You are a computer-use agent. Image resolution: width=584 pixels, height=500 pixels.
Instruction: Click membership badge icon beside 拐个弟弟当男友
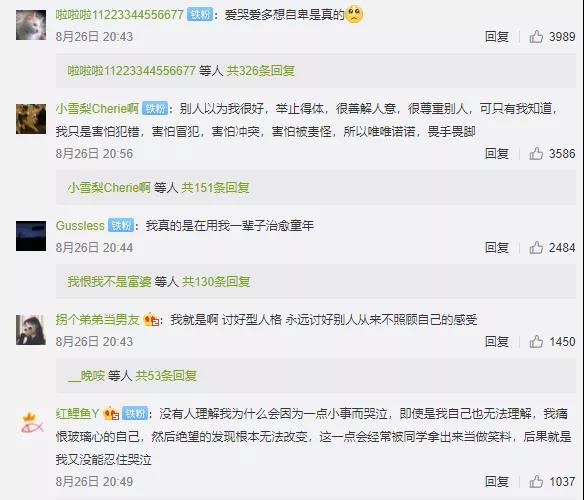[151, 320]
